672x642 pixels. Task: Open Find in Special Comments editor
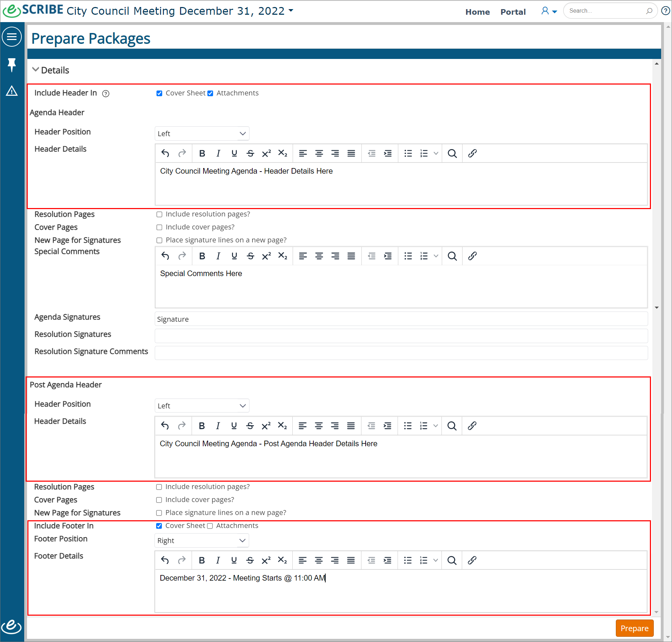click(x=452, y=256)
